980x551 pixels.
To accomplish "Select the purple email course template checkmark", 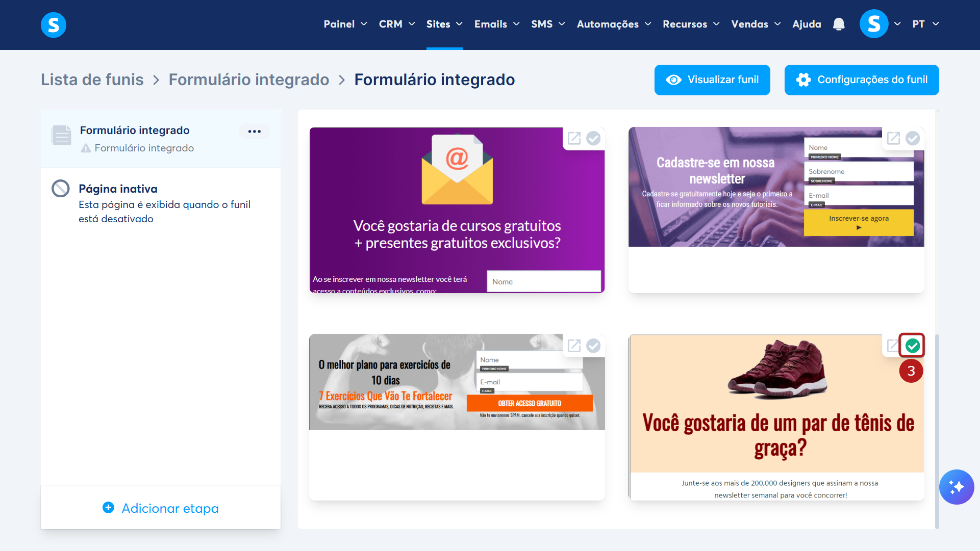I will click(x=593, y=138).
